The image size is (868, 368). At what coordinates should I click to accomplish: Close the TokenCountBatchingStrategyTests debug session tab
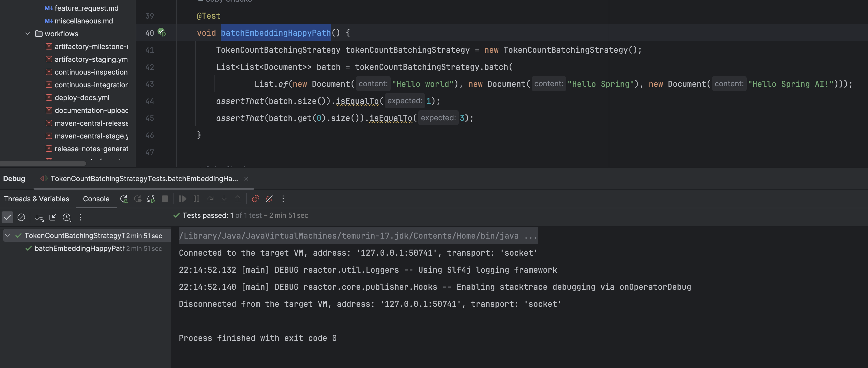246,179
